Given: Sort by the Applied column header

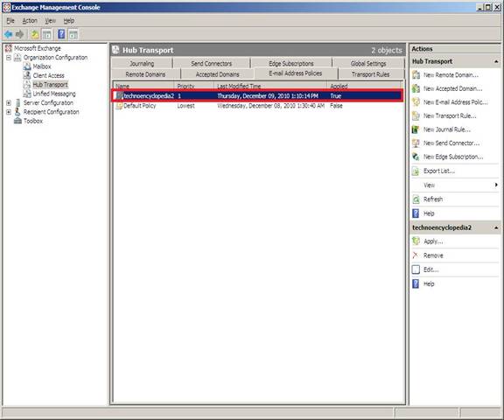Looking at the screenshot, I should coord(364,86).
